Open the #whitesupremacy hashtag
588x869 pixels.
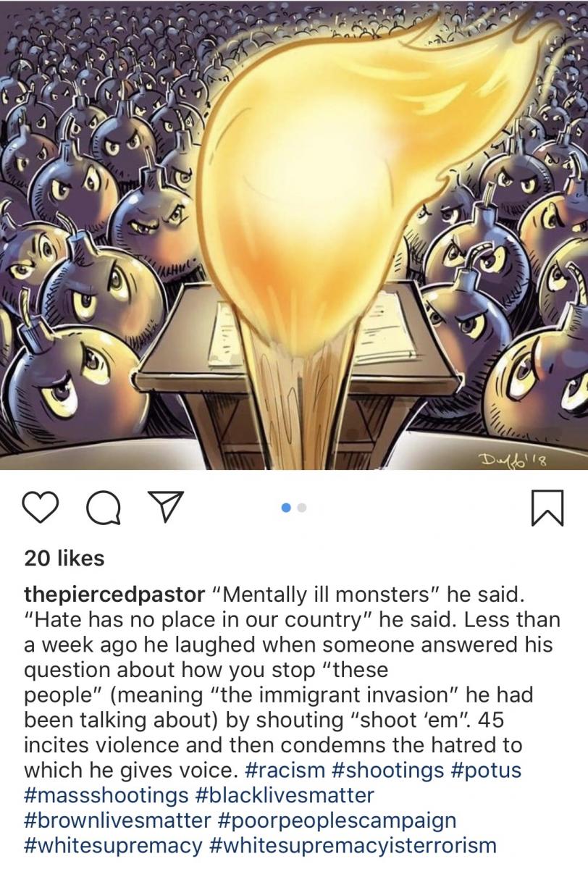pos(112,845)
